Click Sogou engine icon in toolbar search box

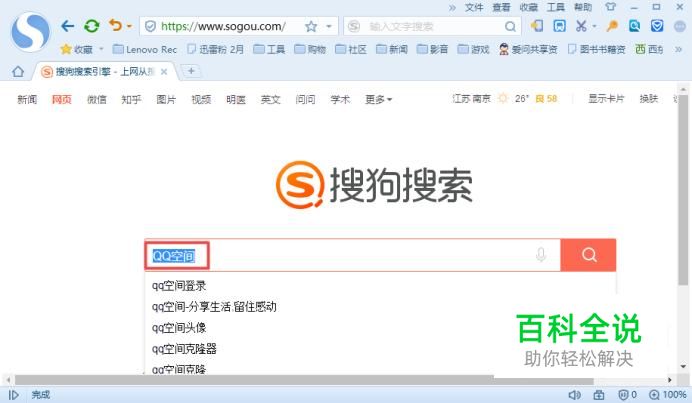tap(354, 26)
